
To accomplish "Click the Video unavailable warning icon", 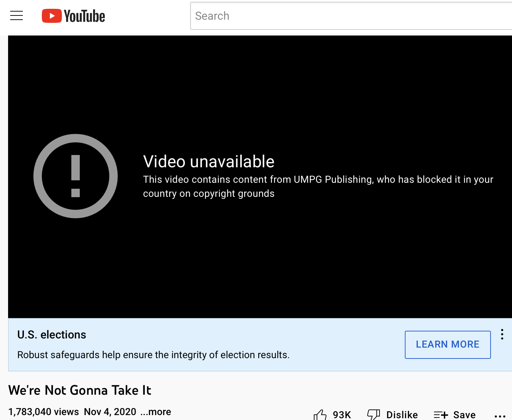I will 76,176.
